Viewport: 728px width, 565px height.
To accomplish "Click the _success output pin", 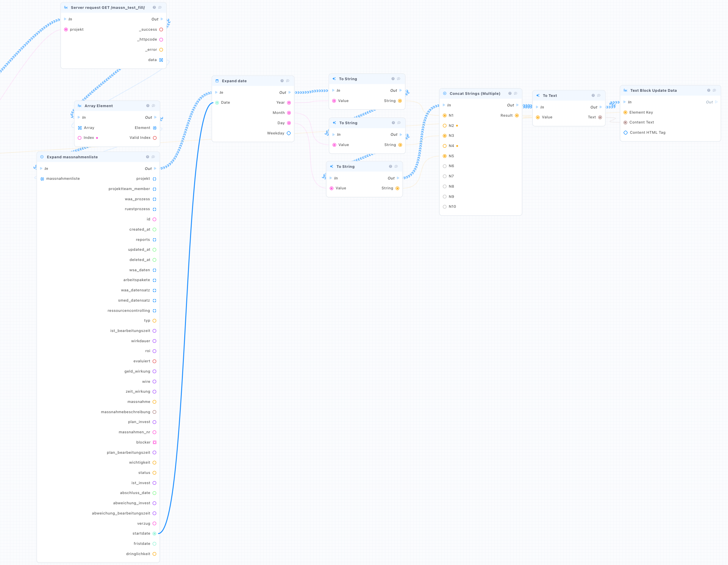I will 161,29.
